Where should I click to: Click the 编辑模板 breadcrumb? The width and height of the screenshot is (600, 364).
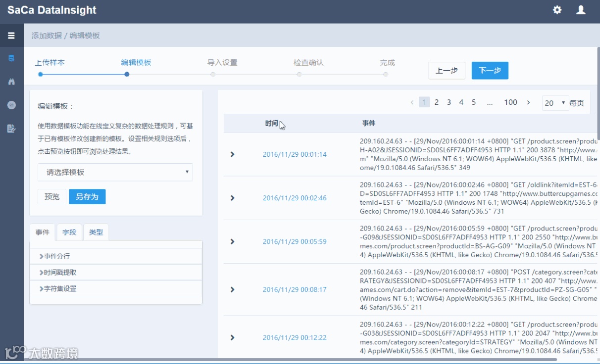[x=85, y=36]
